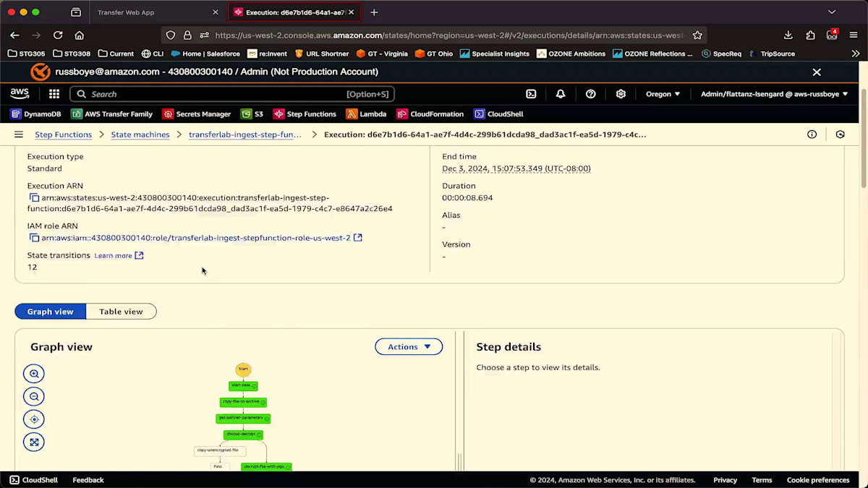The width and height of the screenshot is (868, 488).
Task: Zoom out of the workflow graph
Action: pos(33,396)
